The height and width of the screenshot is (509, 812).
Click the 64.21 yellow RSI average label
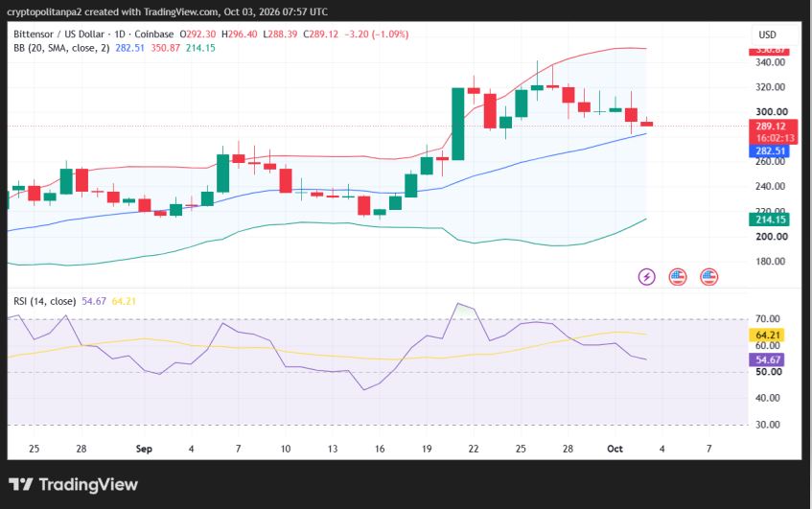[x=768, y=335]
